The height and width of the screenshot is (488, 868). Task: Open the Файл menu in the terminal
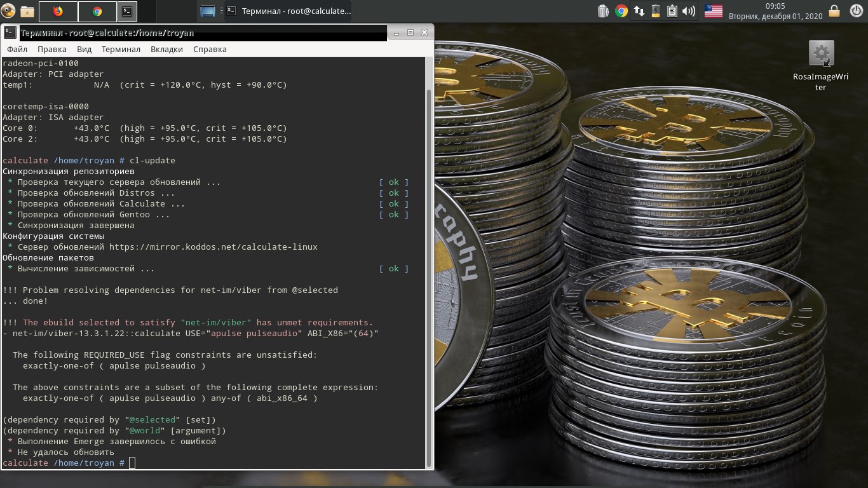tap(17, 49)
